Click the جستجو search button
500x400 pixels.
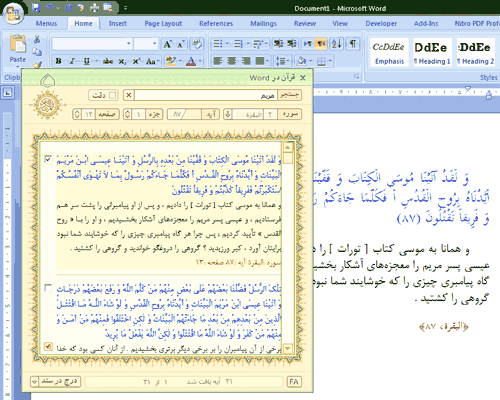290,95
